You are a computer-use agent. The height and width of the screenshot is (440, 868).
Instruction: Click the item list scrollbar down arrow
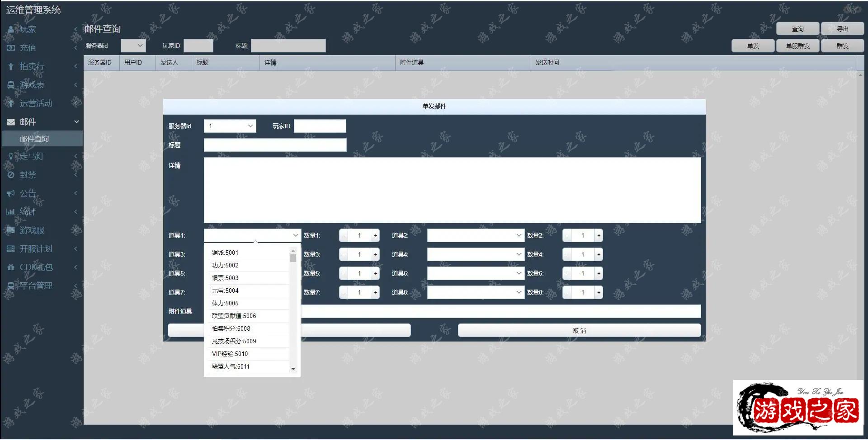click(293, 369)
